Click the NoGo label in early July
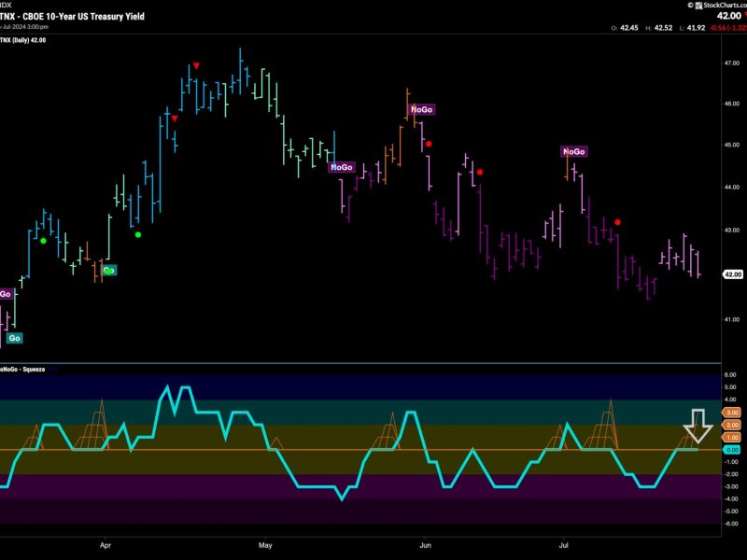Viewport: 747px width, 560px height. pos(574,151)
